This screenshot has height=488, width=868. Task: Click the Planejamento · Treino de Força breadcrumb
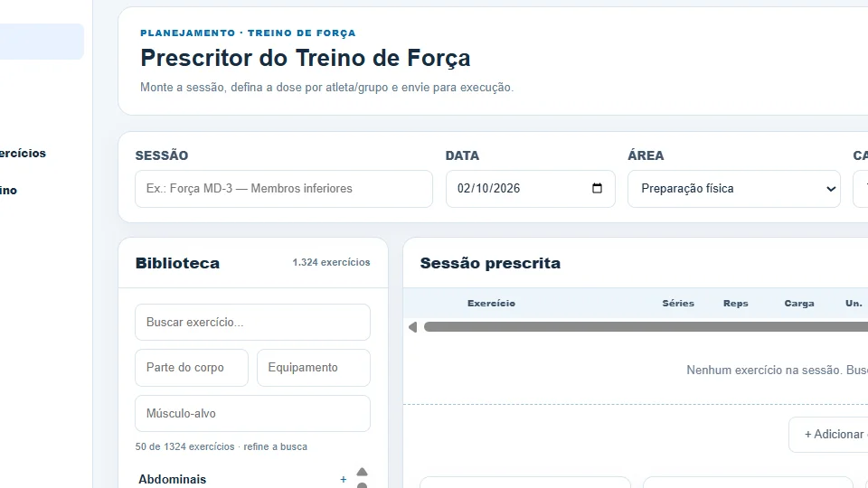click(248, 33)
